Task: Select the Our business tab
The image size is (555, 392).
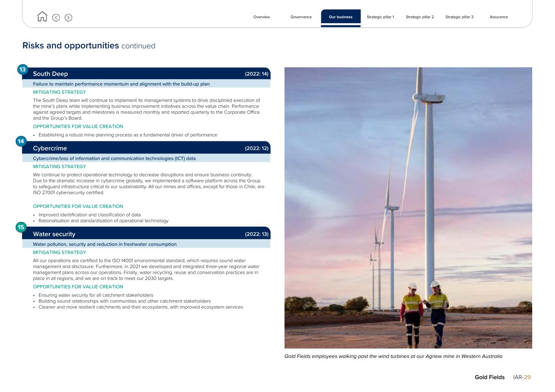Action: pos(340,17)
